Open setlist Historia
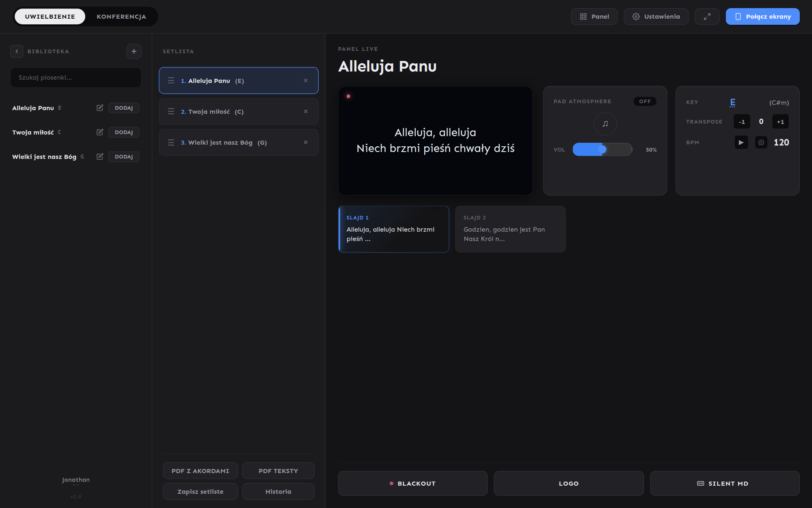This screenshot has height=508, width=812. [278, 491]
